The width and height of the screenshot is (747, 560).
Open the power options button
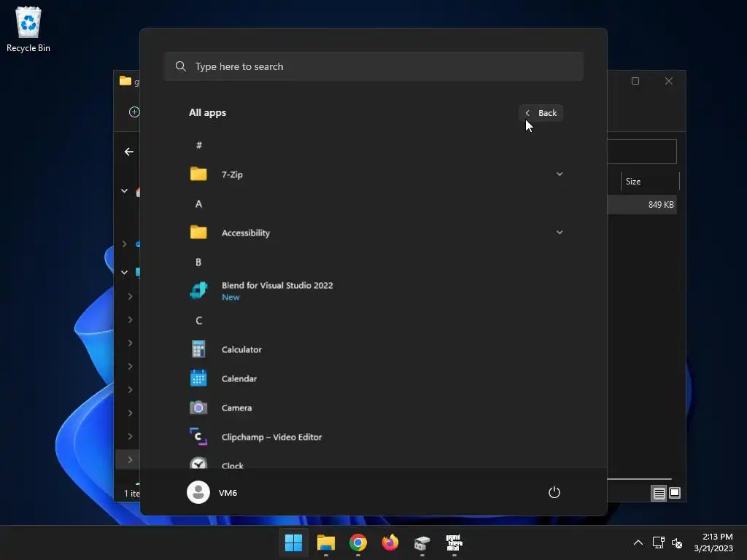click(x=554, y=492)
